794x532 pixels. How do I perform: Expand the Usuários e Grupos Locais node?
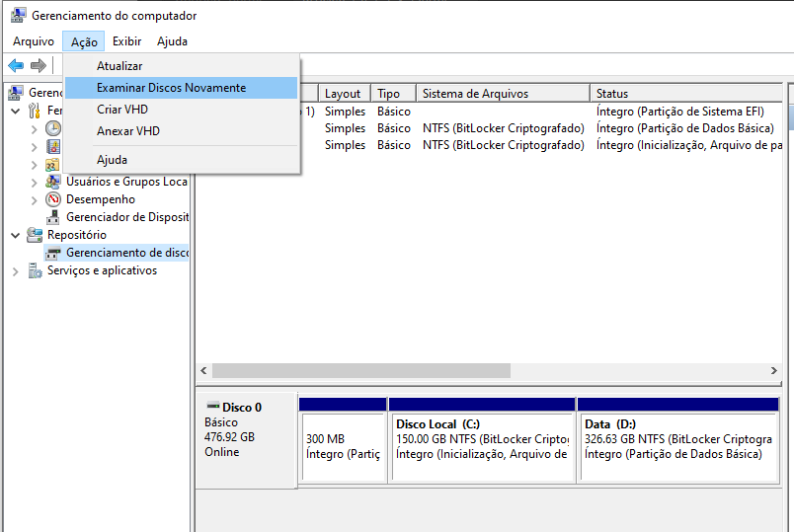coord(35,182)
